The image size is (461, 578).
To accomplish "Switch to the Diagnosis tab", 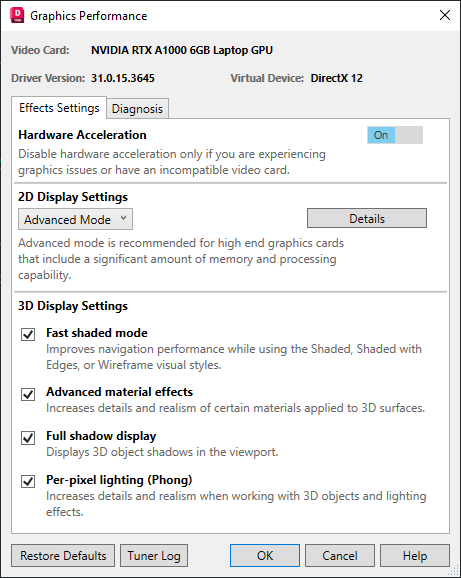I will [x=137, y=109].
